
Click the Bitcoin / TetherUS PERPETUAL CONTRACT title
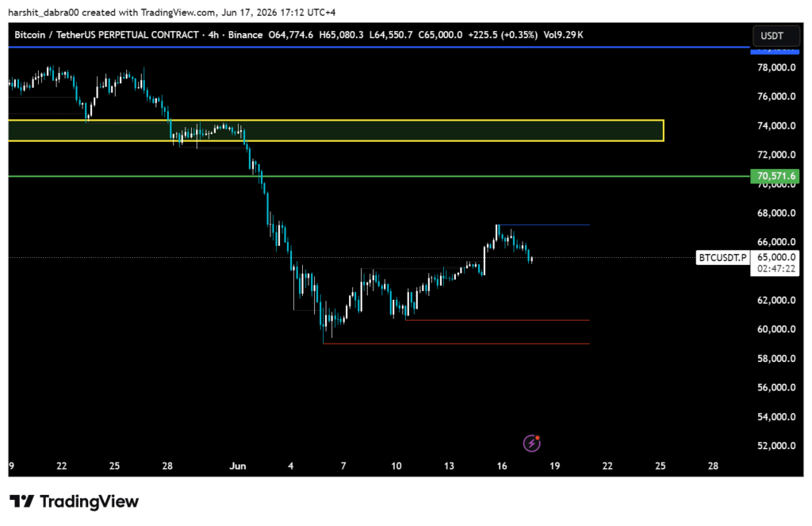pos(106,35)
